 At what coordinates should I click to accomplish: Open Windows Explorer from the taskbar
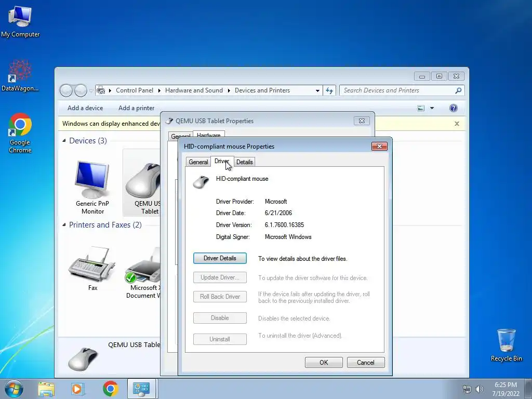click(x=46, y=389)
